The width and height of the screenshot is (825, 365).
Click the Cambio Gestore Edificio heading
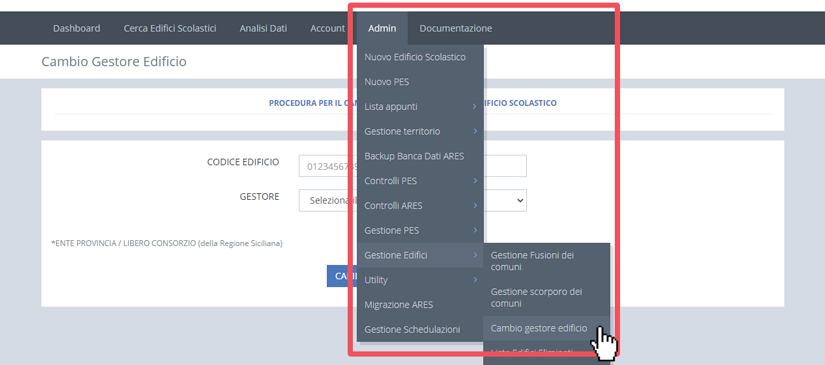point(114,62)
